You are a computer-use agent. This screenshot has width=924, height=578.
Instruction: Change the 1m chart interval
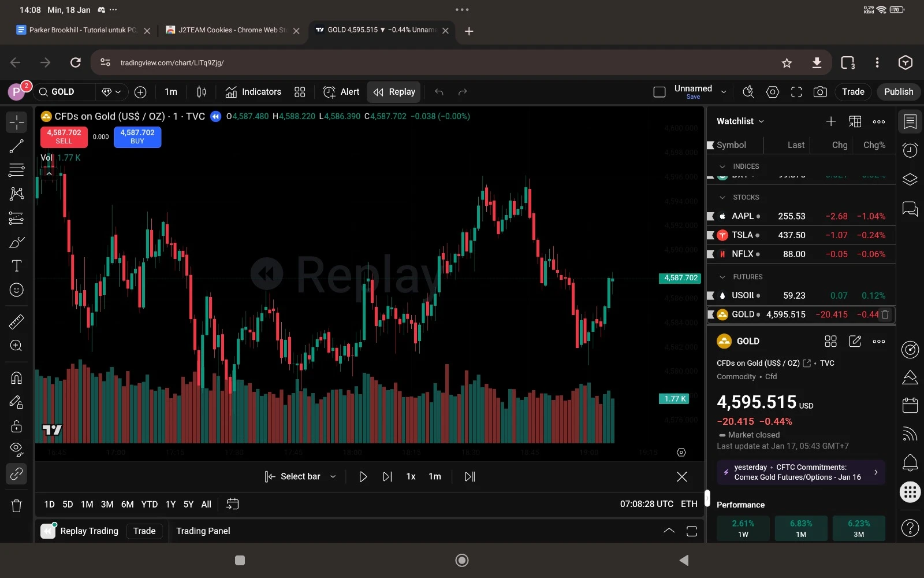coord(171,92)
